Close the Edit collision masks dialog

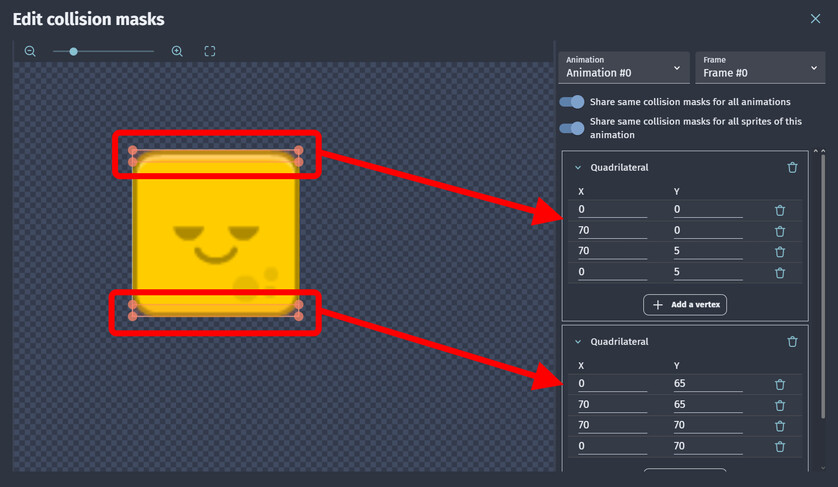point(815,19)
